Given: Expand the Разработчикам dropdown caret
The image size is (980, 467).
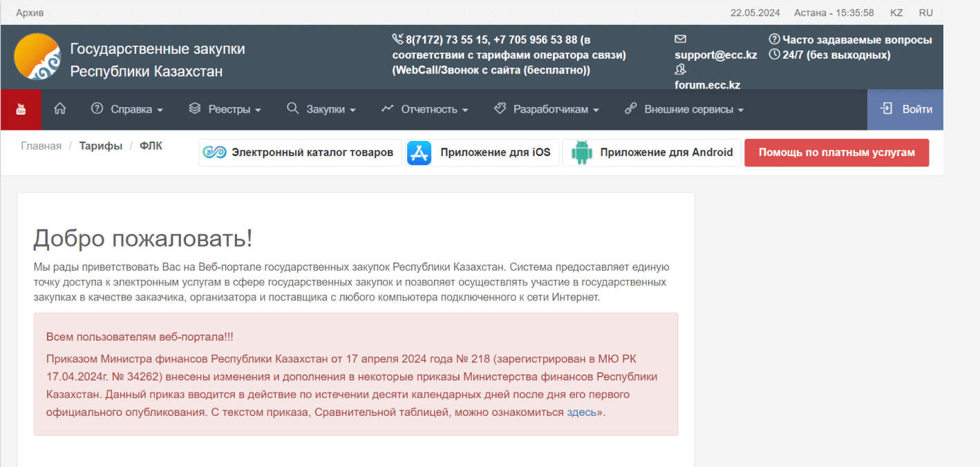Looking at the screenshot, I should [x=596, y=111].
